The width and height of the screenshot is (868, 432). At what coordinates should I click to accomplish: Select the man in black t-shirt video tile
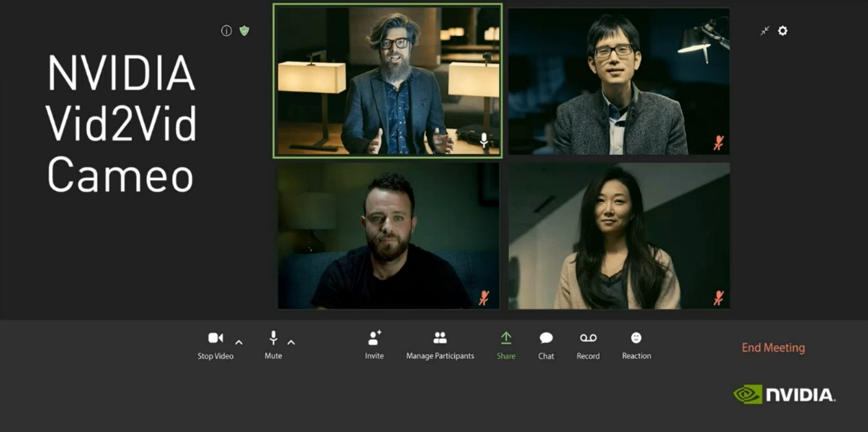tap(388, 236)
